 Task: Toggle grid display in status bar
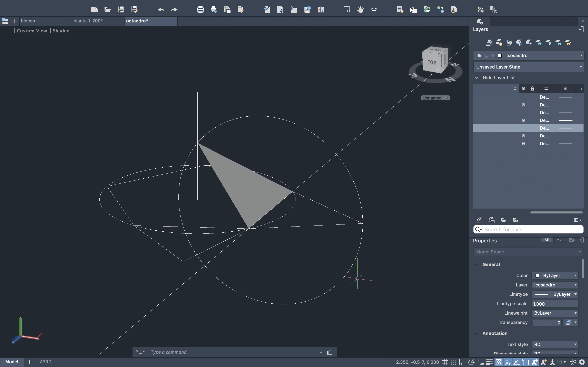click(x=445, y=362)
